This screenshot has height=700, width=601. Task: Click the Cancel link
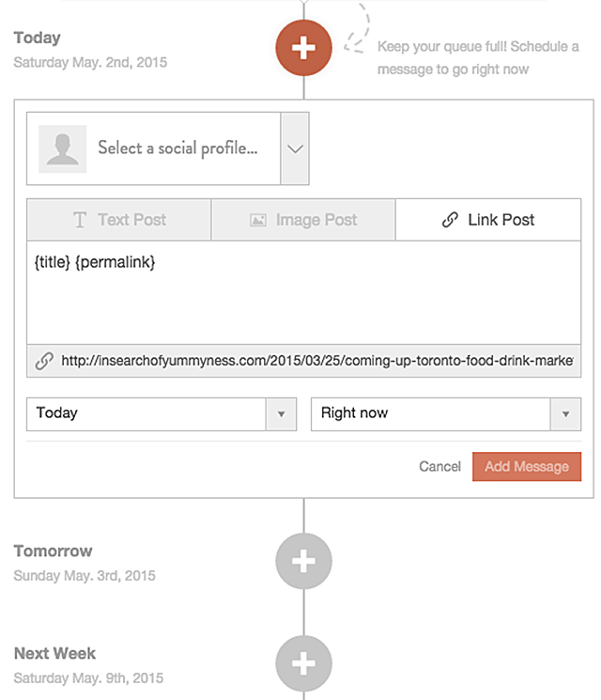[439, 467]
